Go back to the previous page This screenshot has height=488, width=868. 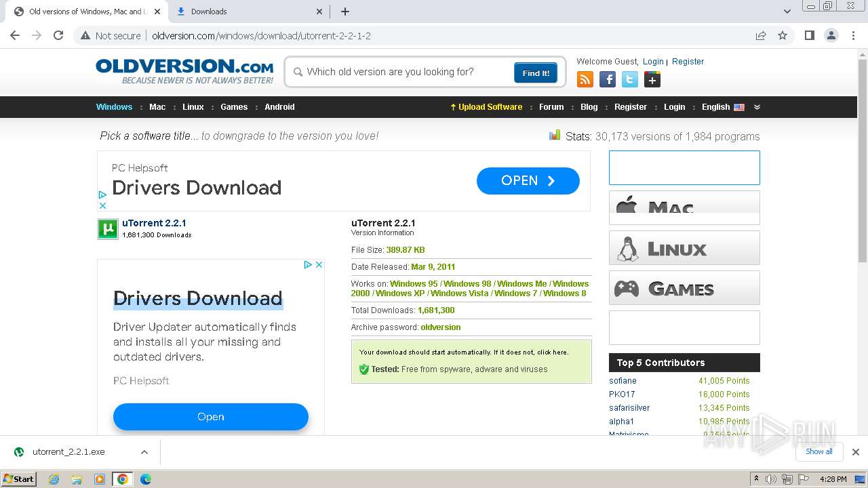coord(15,36)
